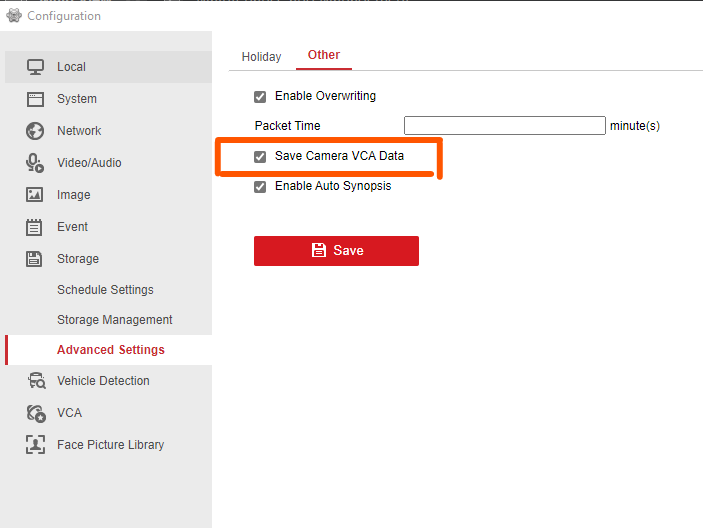Toggle the Save Camera VCA Data checkbox
703x528 pixels.
click(x=260, y=157)
